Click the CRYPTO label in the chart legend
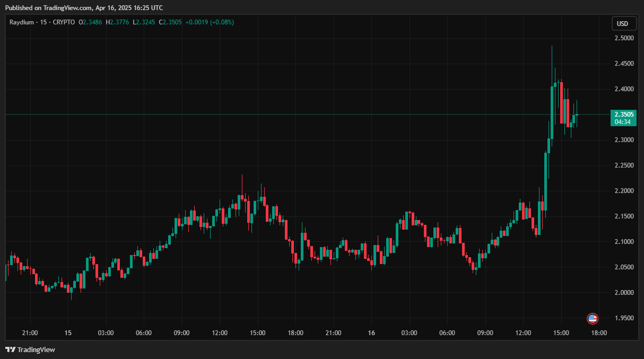This screenshot has height=359, width=644. click(x=64, y=22)
